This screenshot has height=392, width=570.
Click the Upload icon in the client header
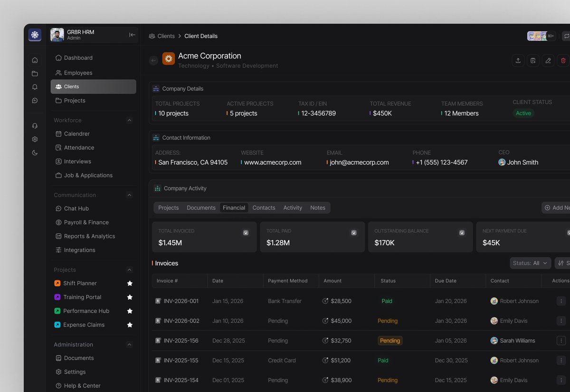pyautogui.click(x=518, y=60)
